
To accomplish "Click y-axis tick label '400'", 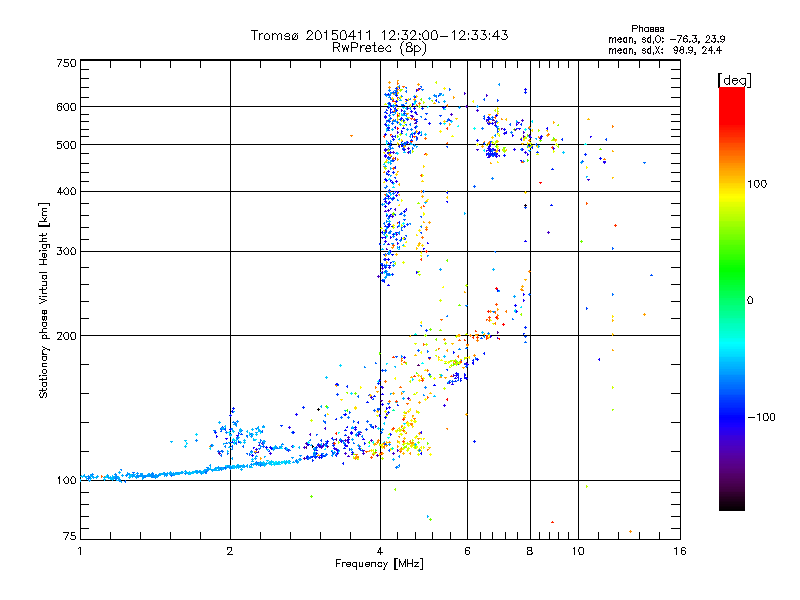I will (x=66, y=192).
